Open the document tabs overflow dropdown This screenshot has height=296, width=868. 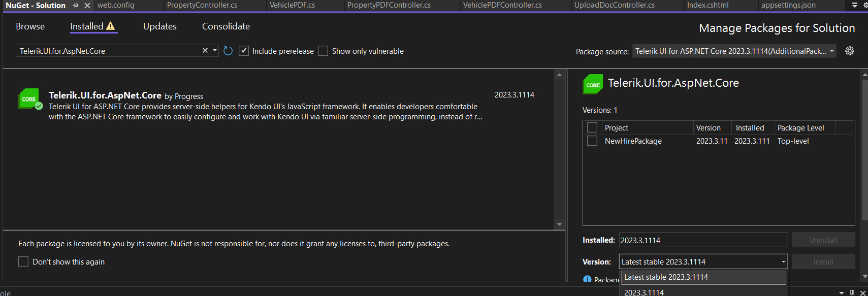coord(855,5)
